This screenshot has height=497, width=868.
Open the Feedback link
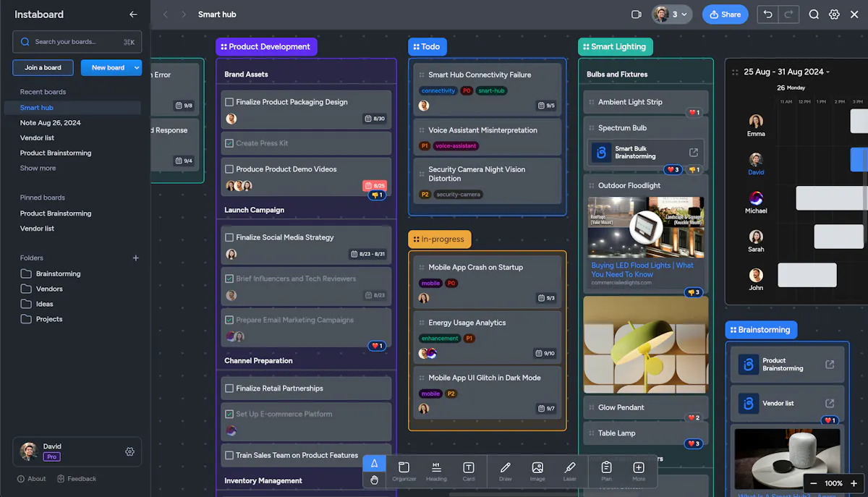point(77,479)
